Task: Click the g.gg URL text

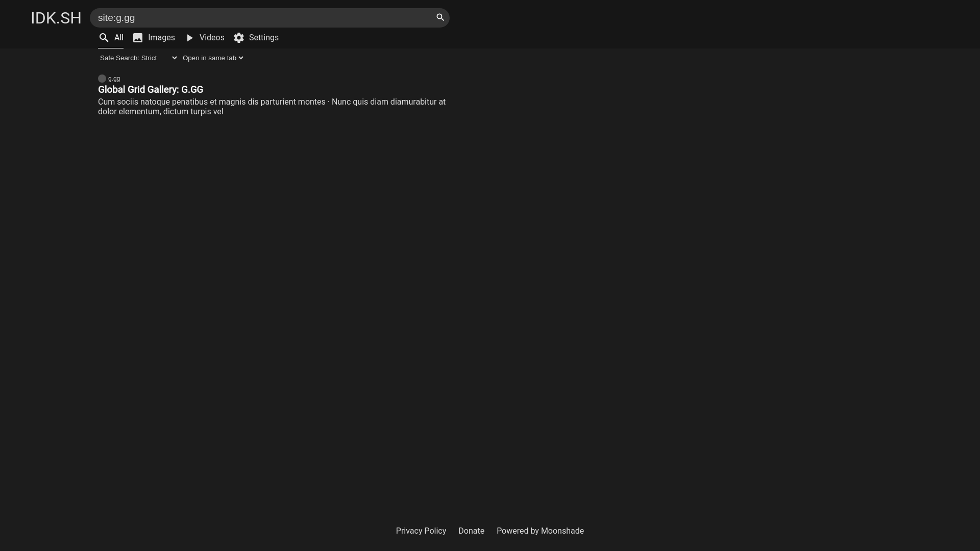Action: click(x=114, y=79)
